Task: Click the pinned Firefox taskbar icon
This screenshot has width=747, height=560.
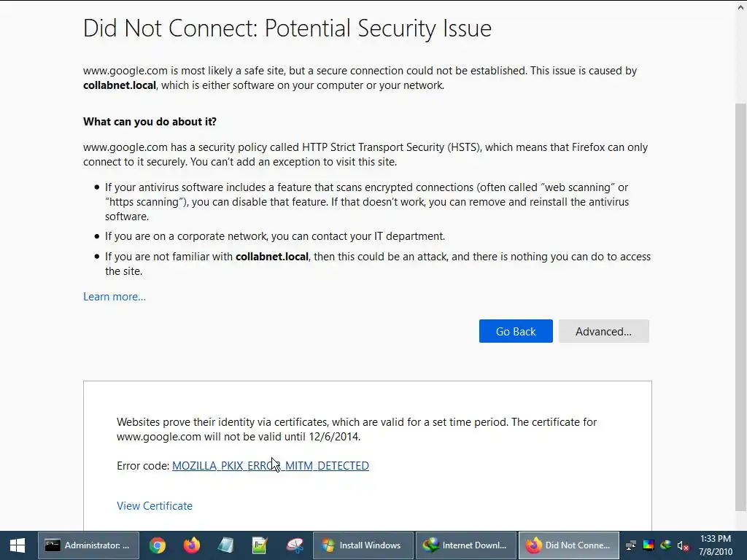Action: [192, 545]
